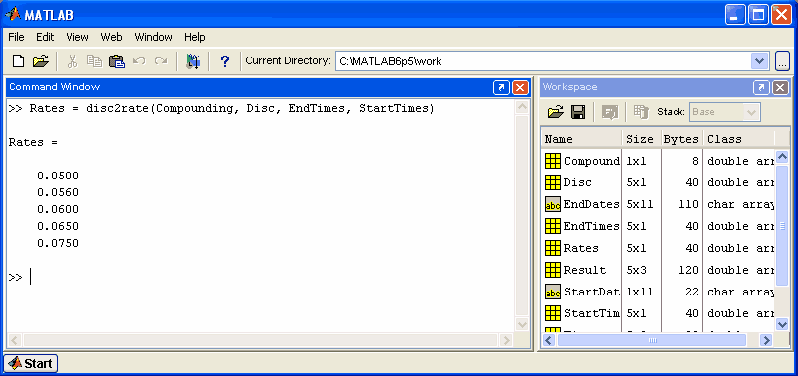Load data with Workspace open folder icon
Viewport: 798px width, 376px height.
tap(556, 112)
